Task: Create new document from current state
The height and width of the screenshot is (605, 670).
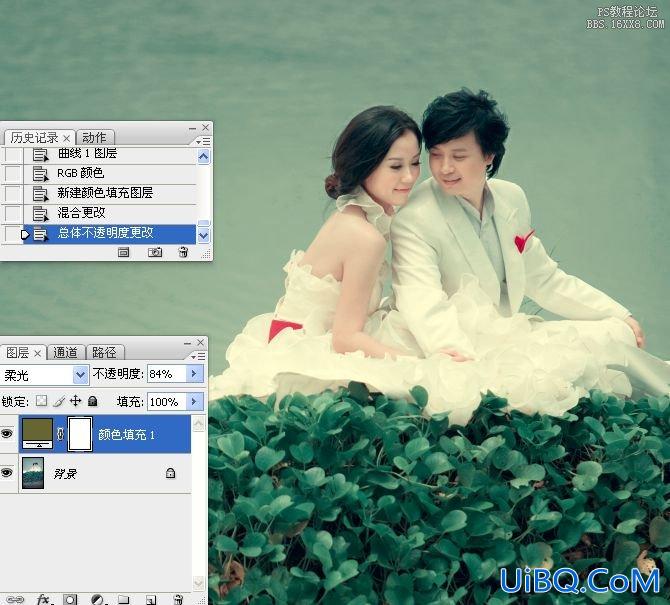Action: pos(123,253)
